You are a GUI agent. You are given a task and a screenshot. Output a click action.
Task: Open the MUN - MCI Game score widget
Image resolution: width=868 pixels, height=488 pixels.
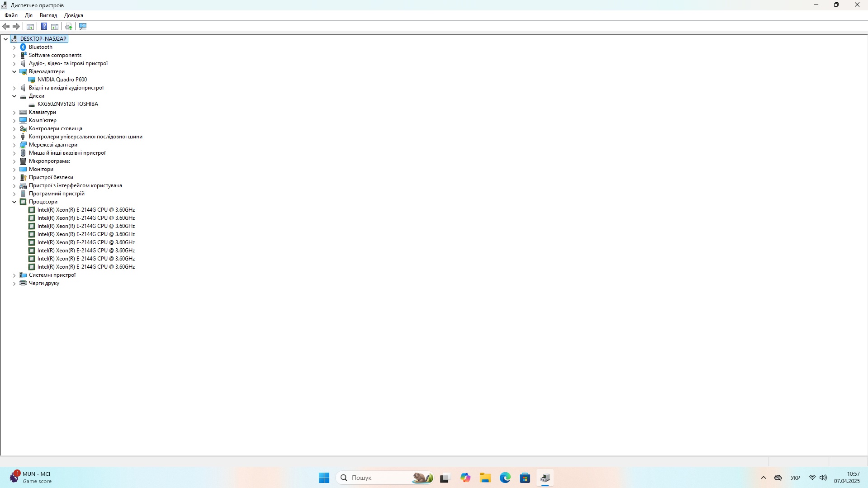point(31,478)
